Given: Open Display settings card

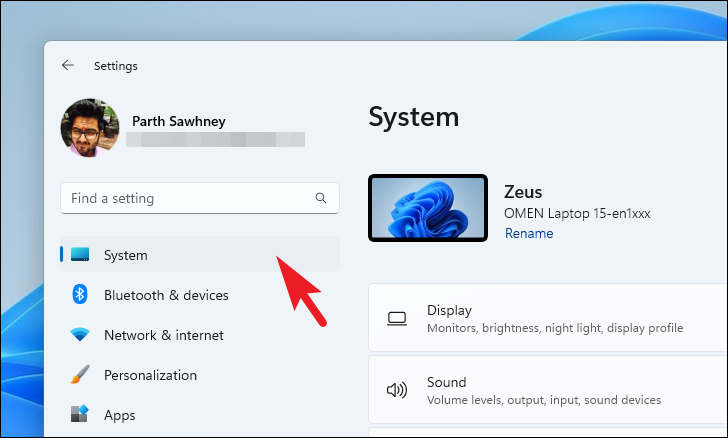Looking at the screenshot, I should 548,318.
